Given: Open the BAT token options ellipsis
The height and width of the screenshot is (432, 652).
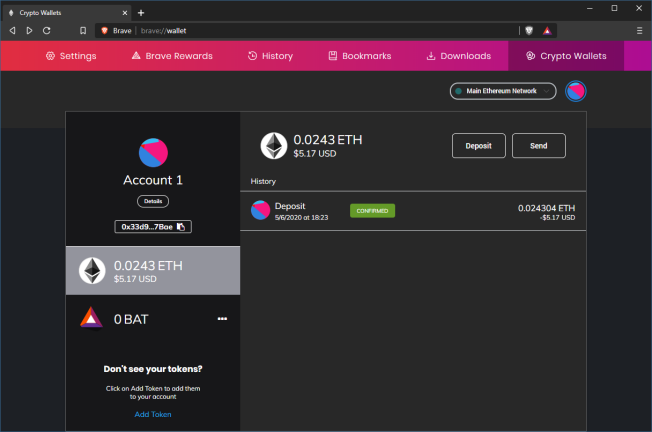Looking at the screenshot, I should pos(222,319).
